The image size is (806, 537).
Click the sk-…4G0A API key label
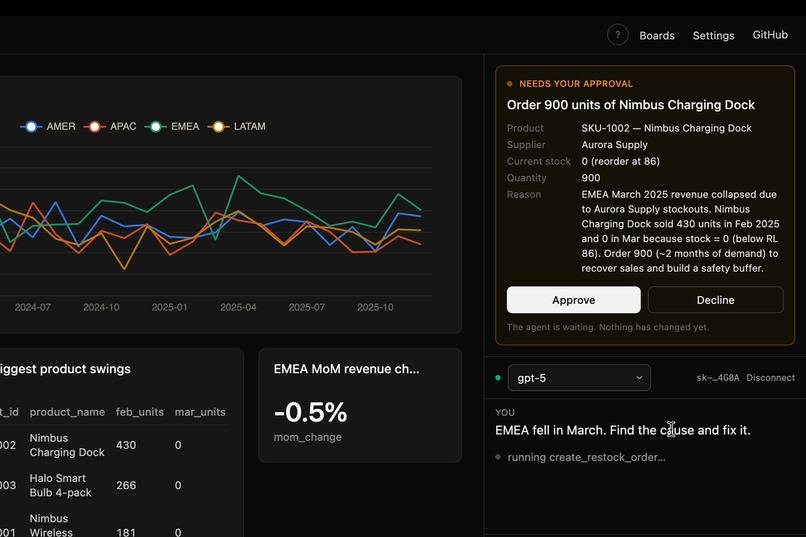[718, 378]
